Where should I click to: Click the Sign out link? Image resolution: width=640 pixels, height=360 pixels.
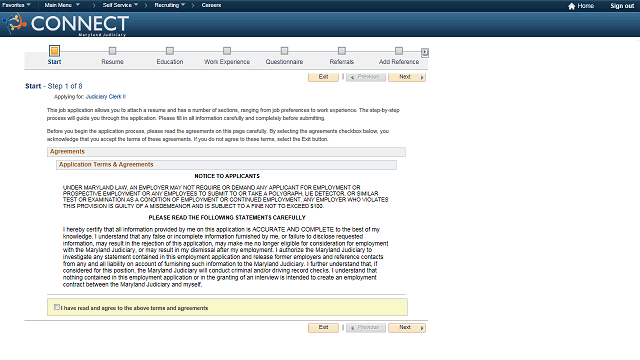[622, 6]
